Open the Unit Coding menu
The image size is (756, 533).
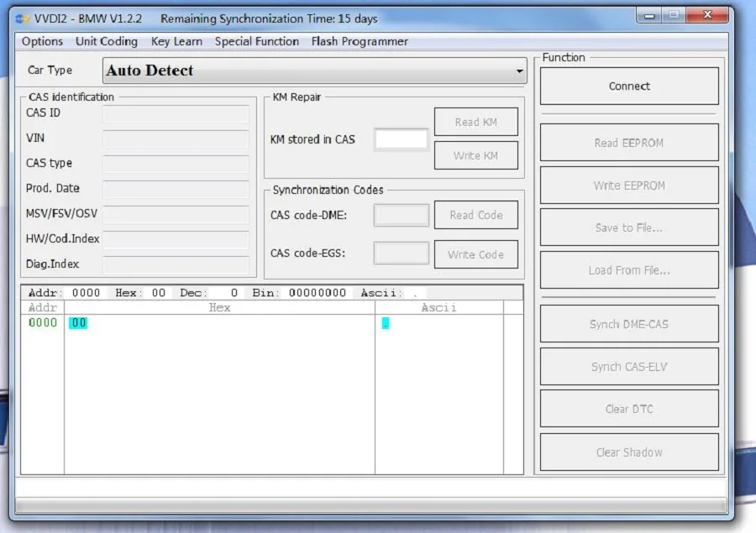(x=107, y=41)
